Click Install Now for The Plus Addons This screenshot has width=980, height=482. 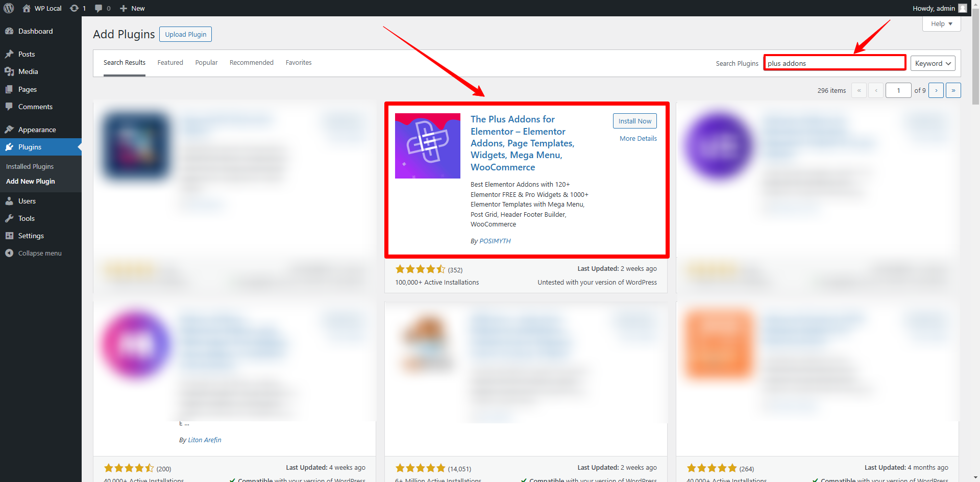click(x=634, y=121)
